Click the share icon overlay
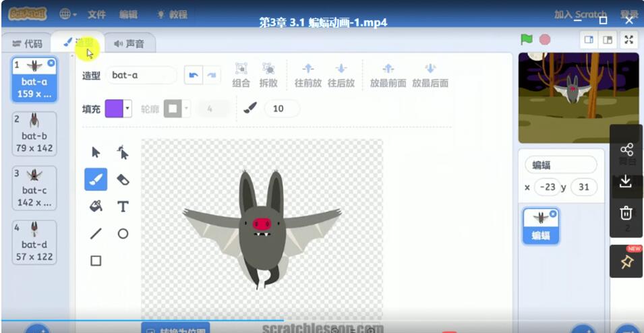644x333 pixels. click(626, 149)
